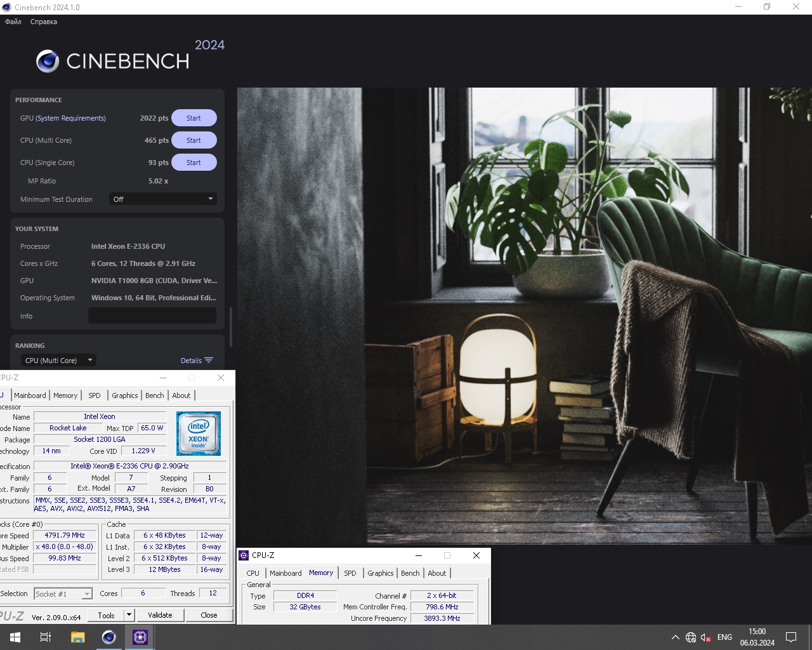Start the CPU Single Core benchmark
The width and height of the screenshot is (812, 650).
(193, 162)
